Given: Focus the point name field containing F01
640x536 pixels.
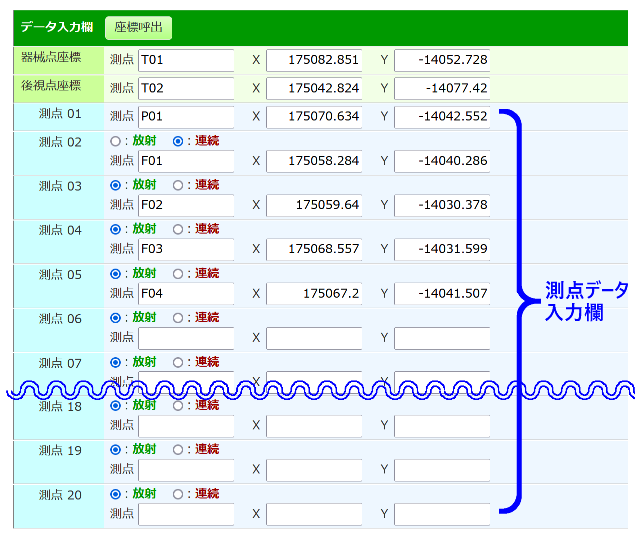Looking at the screenshot, I should coord(186,160).
